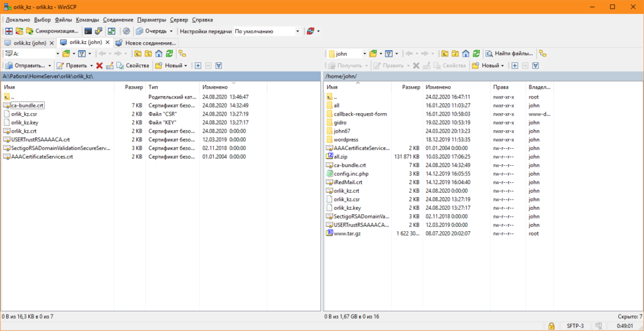Select all files plus icon, left panel
The width and height of the screenshot is (644, 331).
pos(198,65)
